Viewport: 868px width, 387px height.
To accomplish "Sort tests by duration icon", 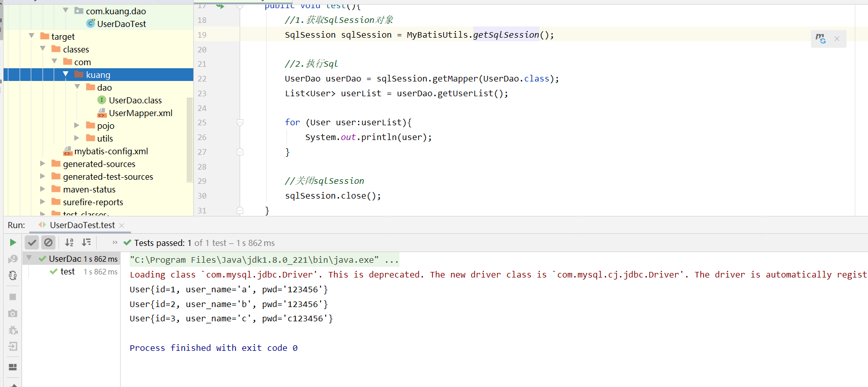I will (x=86, y=242).
